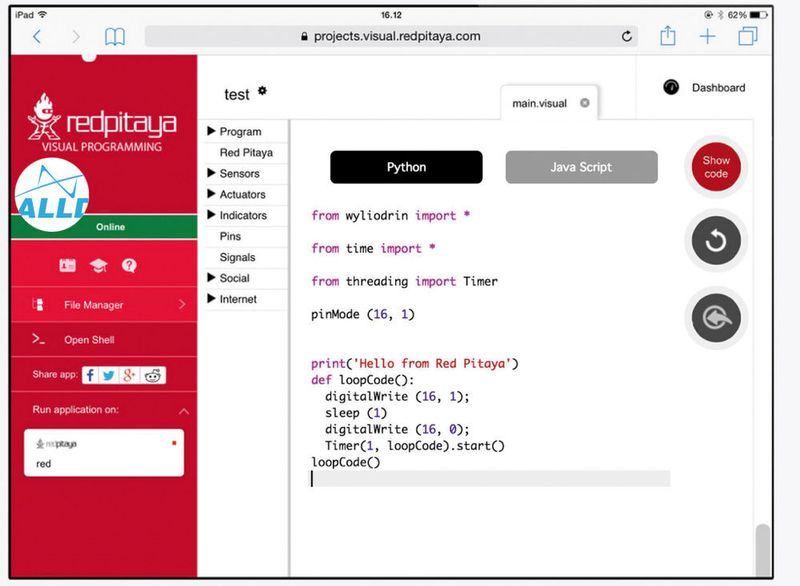800x586 pixels.
Task: Click the back arrow circular button
Action: (716, 316)
